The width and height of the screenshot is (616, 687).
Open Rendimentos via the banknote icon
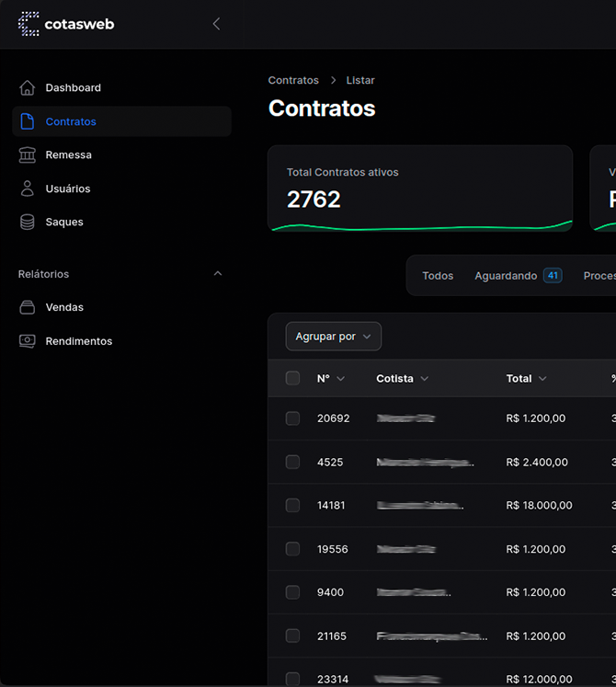pyautogui.click(x=28, y=341)
